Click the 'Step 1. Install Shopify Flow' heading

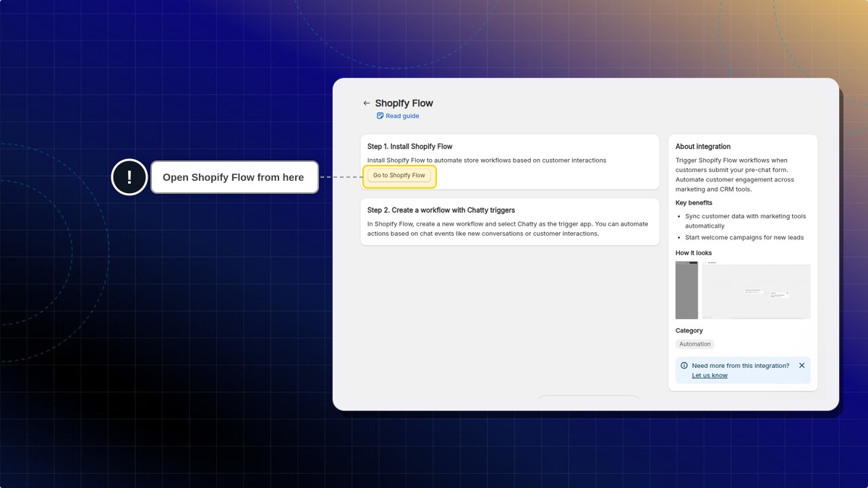tap(410, 147)
